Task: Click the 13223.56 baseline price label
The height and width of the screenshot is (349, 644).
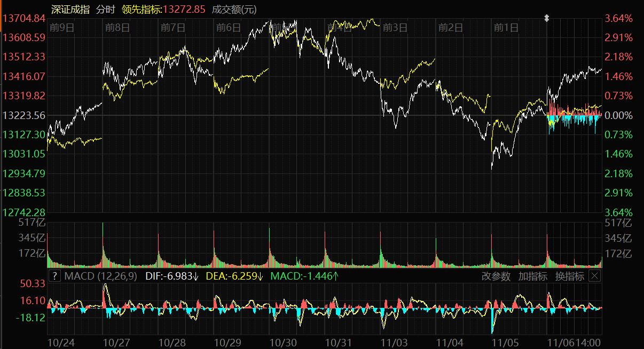Action: coord(24,115)
